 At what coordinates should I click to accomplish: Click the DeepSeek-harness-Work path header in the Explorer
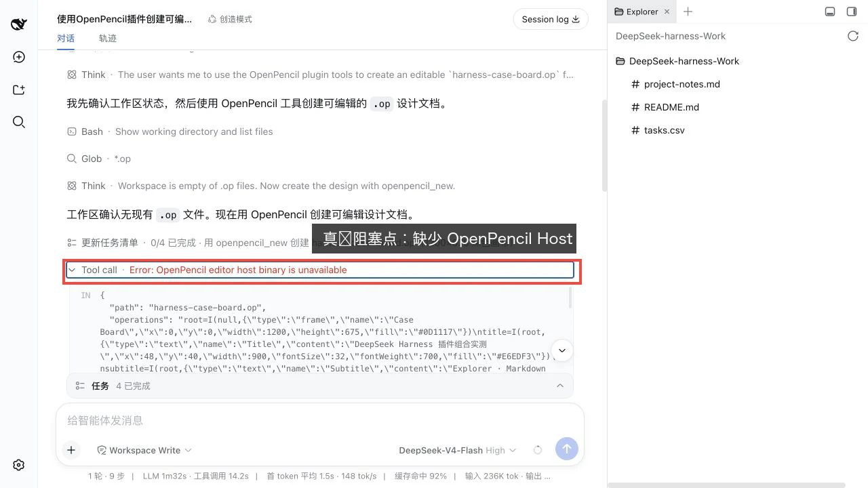[x=671, y=36]
